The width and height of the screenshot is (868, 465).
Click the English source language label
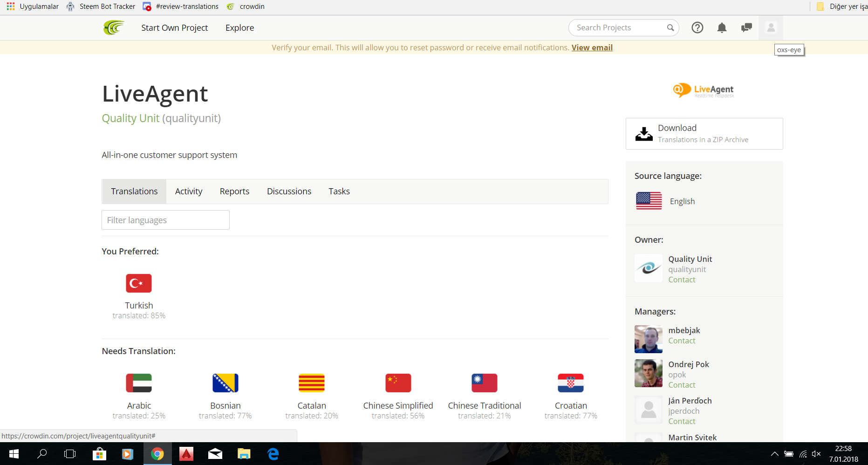pyautogui.click(x=682, y=201)
